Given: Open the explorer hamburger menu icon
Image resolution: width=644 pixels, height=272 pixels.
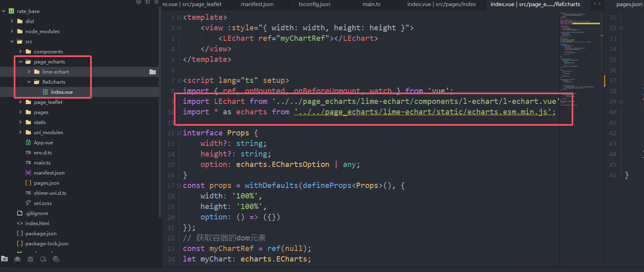Looking at the screenshot, I should 156,2.
